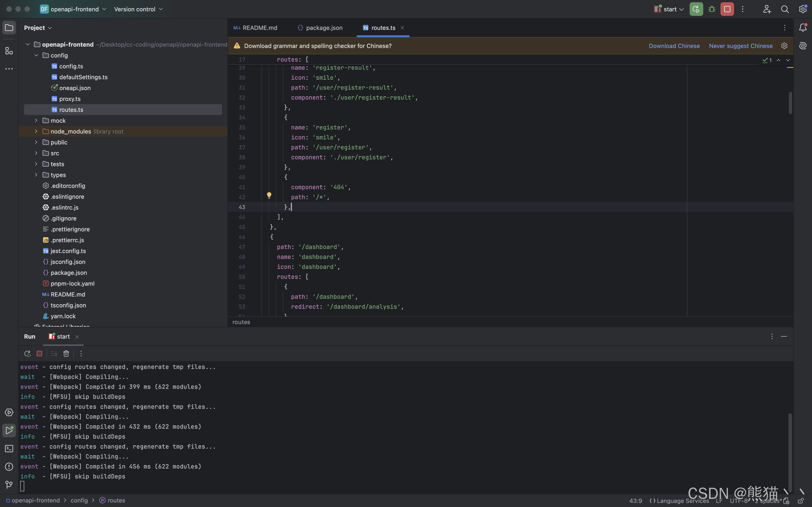Collapse the config folder in the project tree

pos(36,55)
